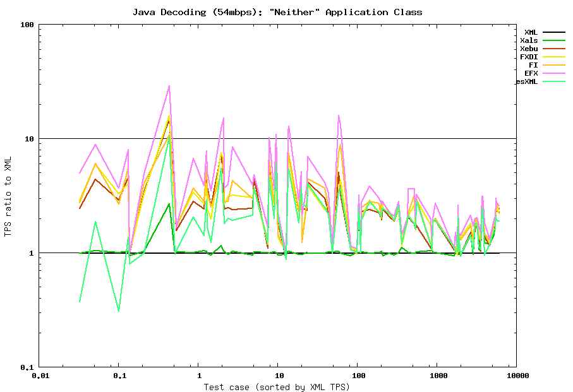The width and height of the screenshot is (573, 392).
Task: Select the pink EFX legend line sample
Action: (x=553, y=73)
